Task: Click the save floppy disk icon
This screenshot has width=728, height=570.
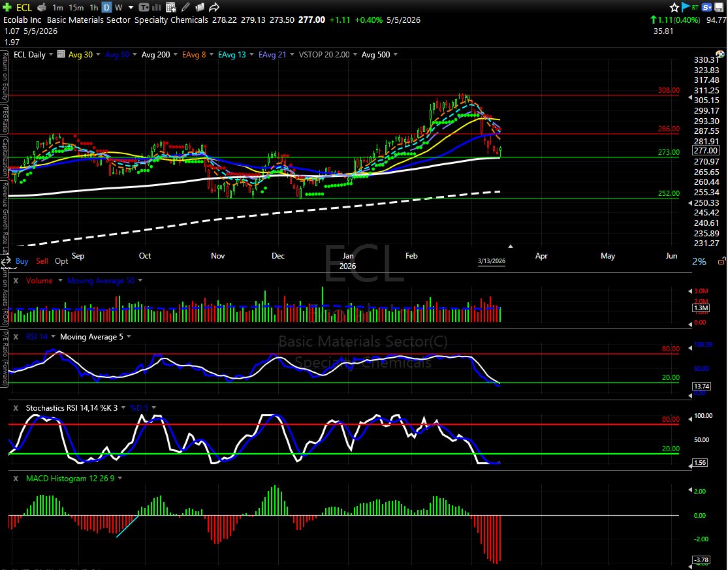Action: pos(719,7)
